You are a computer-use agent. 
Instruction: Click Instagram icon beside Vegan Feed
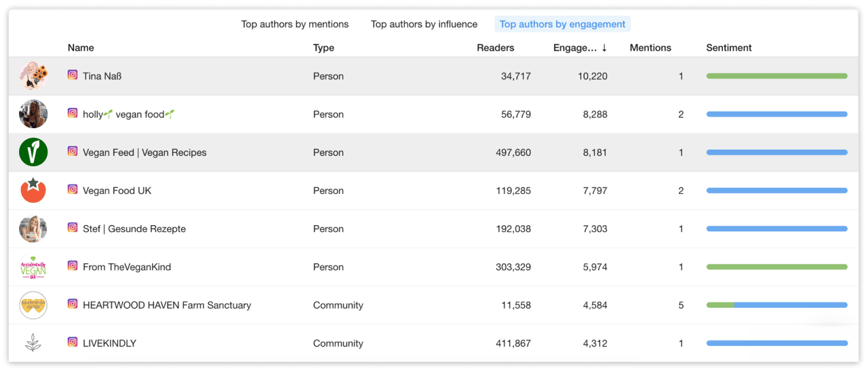pos(73,151)
